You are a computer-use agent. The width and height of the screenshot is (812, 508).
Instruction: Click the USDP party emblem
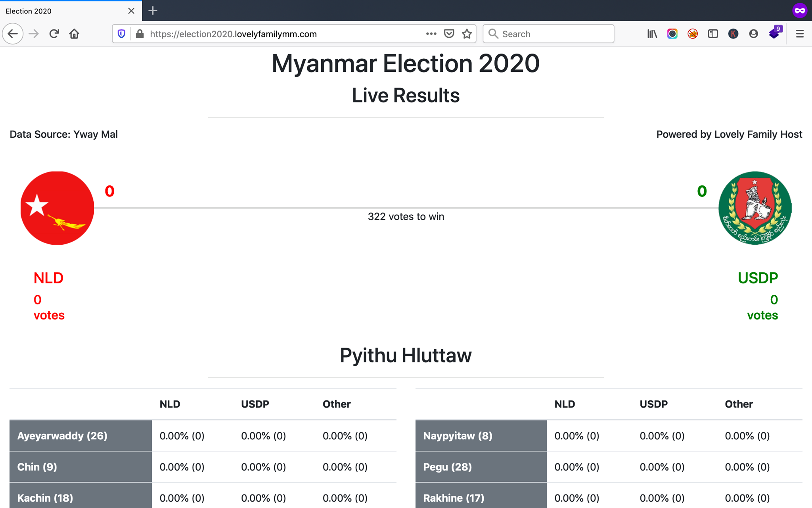pyautogui.click(x=755, y=208)
